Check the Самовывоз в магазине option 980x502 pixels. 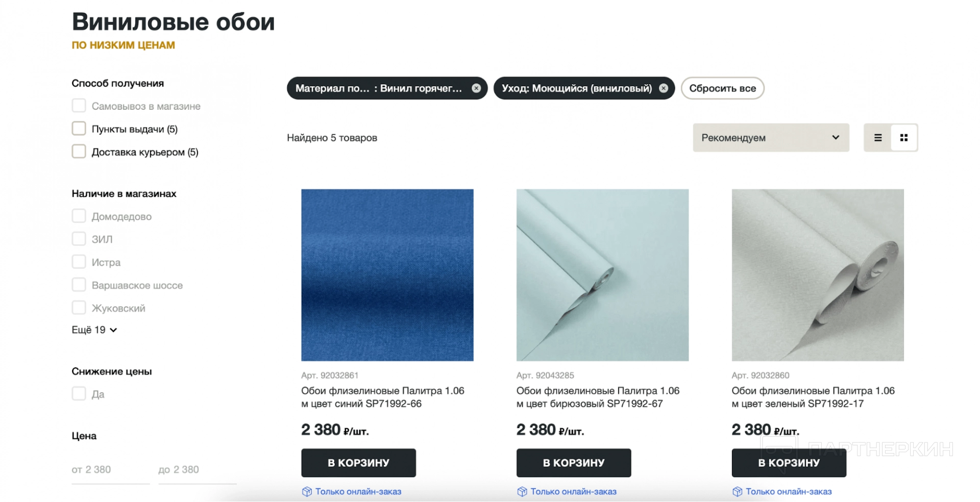pyautogui.click(x=79, y=106)
